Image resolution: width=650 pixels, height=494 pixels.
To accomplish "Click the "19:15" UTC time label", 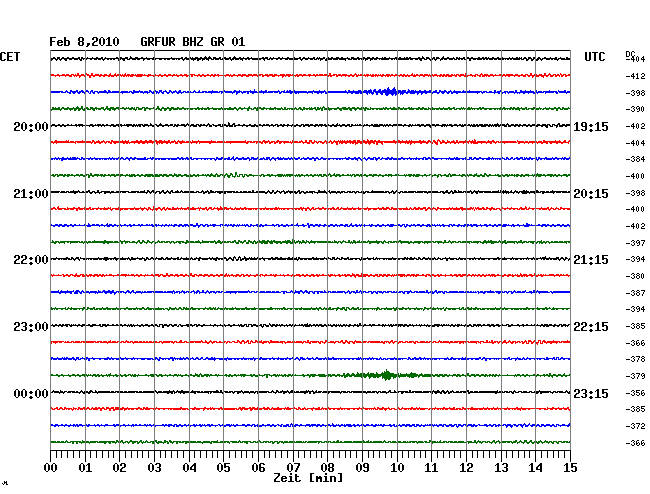I will (x=591, y=127).
